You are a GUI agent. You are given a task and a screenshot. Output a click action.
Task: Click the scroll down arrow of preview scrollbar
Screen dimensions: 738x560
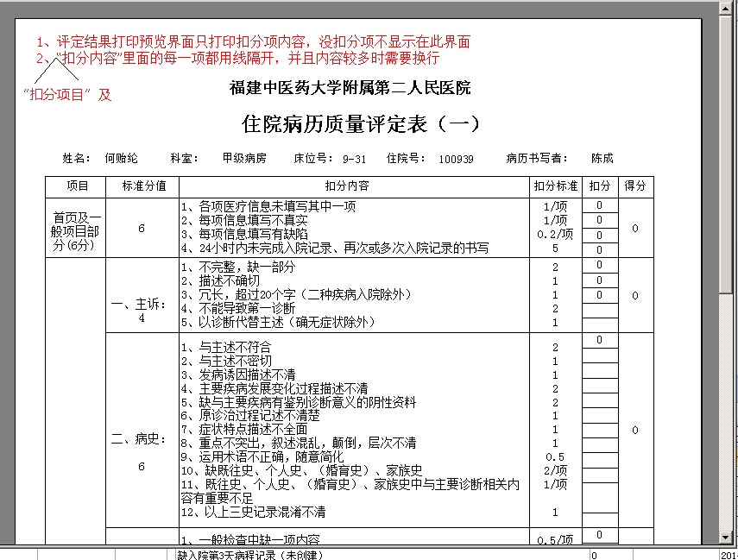pos(725,537)
